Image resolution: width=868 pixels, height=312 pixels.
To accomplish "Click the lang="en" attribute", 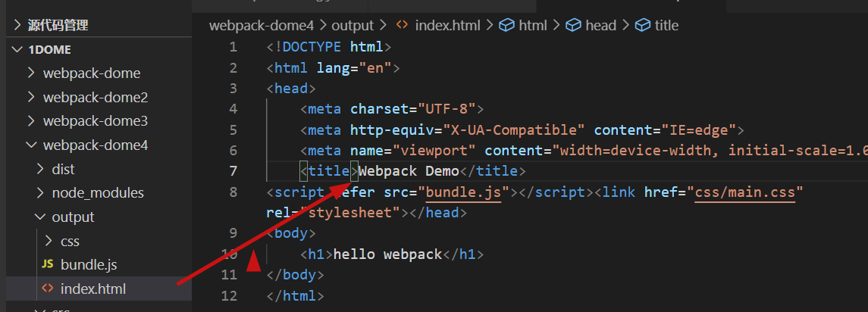I will pyautogui.click(x=354, y=68).
